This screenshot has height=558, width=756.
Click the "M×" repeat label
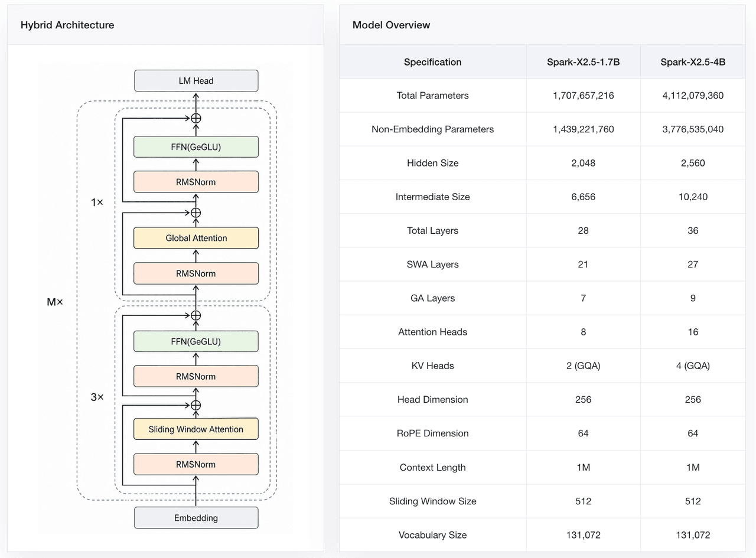click(x=55, y=302)
